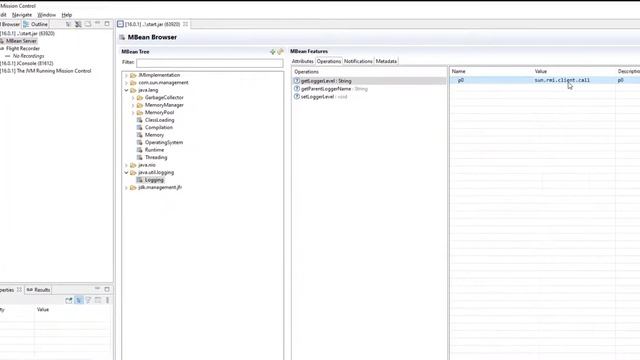Open the Window menu

(x=47, y=15)
